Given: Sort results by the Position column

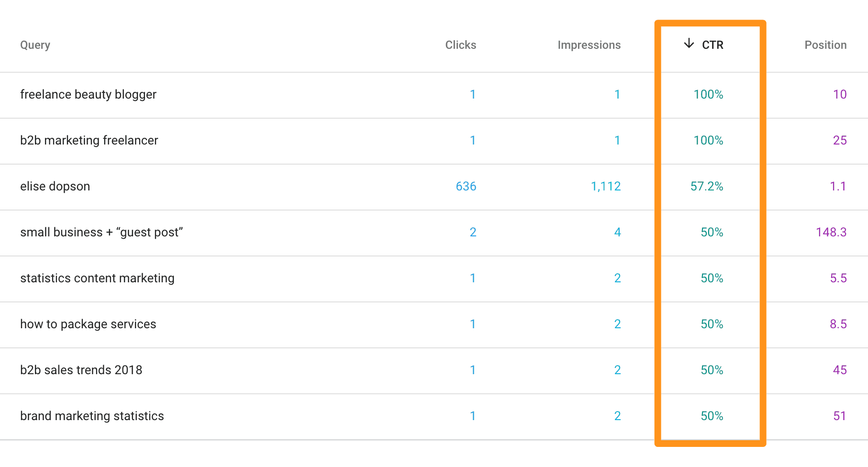Looking at the screenshot, I should pyautogui.click(x=825, y=44).
